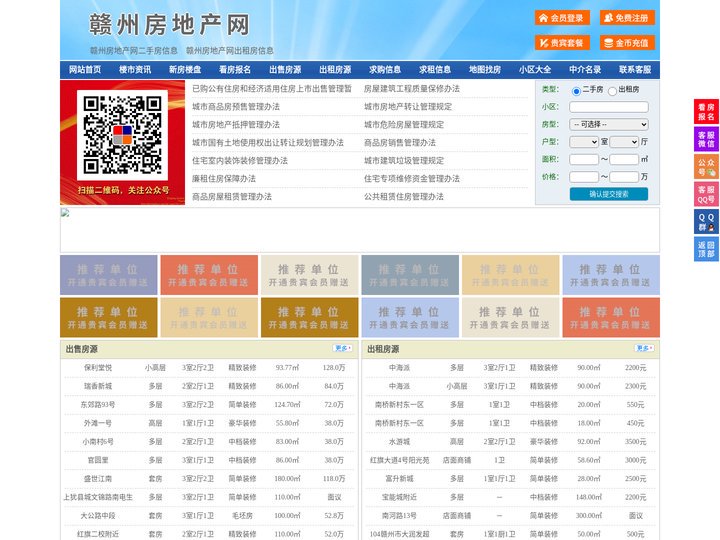The width and height of the screenshot is (720, 540).
Task: Click the 客服QQ号 side floating button
Action: pyautogui.click(x=706, y=194)
